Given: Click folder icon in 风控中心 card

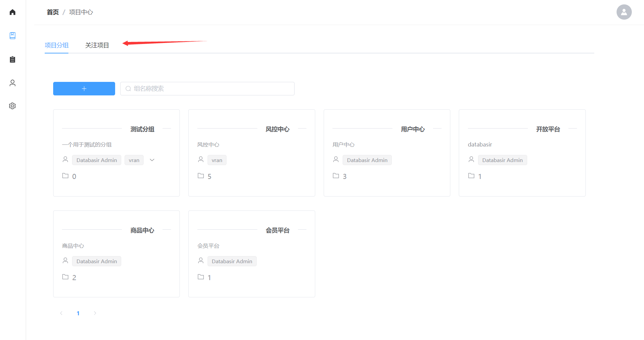Looking at the screenshot, I should (201, 176).
